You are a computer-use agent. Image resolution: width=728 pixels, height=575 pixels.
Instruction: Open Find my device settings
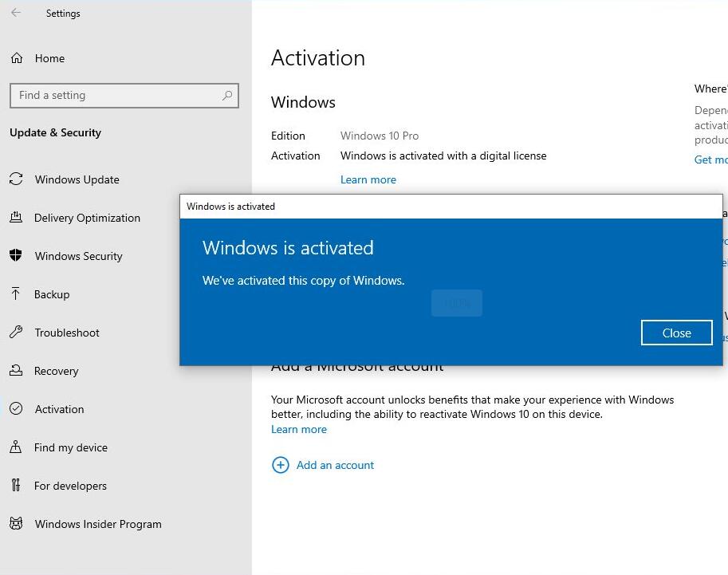point(71,447)
